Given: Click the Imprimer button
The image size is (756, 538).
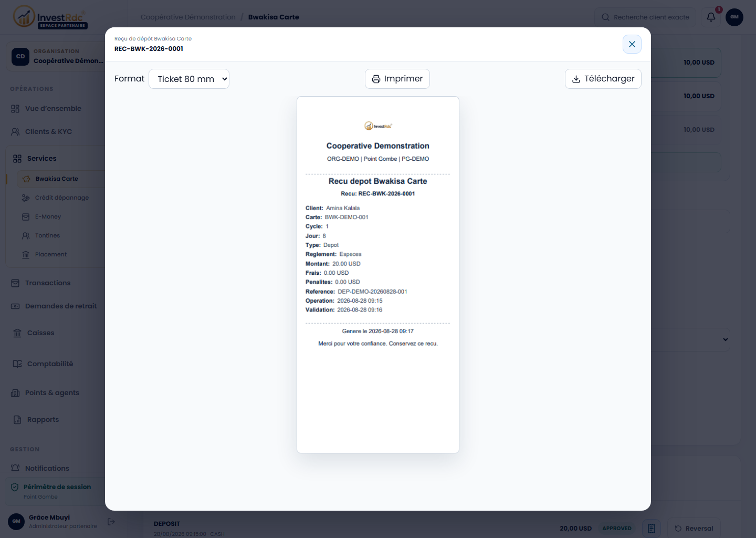Looking at the screenshot, I should (x=397, y=79).
